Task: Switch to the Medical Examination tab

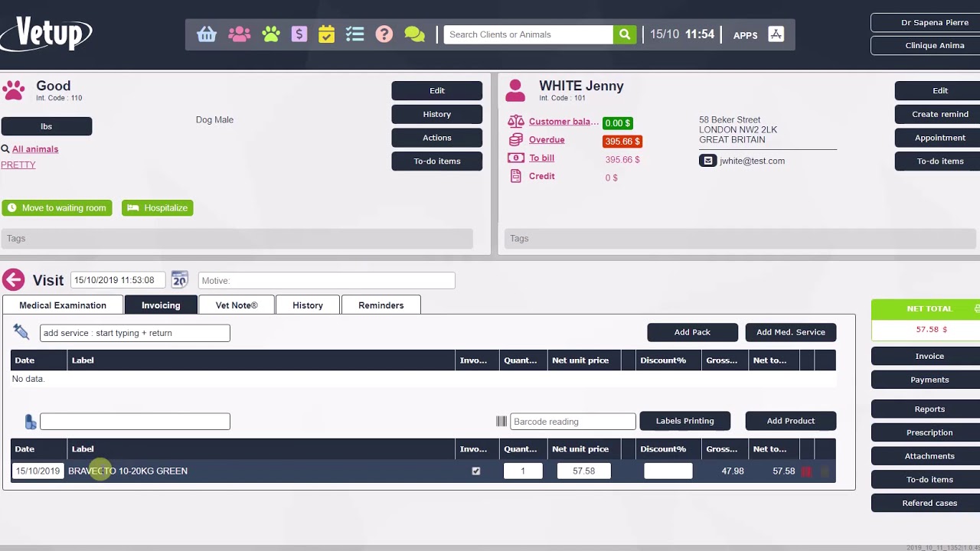Action: point(63,305)
